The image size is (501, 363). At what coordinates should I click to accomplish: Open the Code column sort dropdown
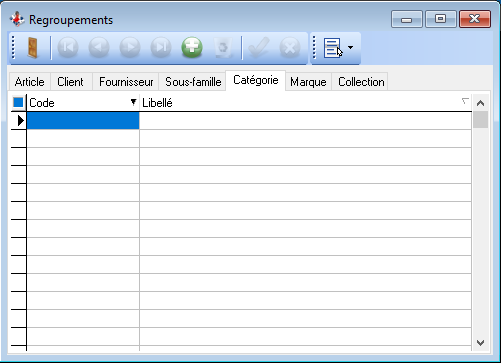[133, 102]
